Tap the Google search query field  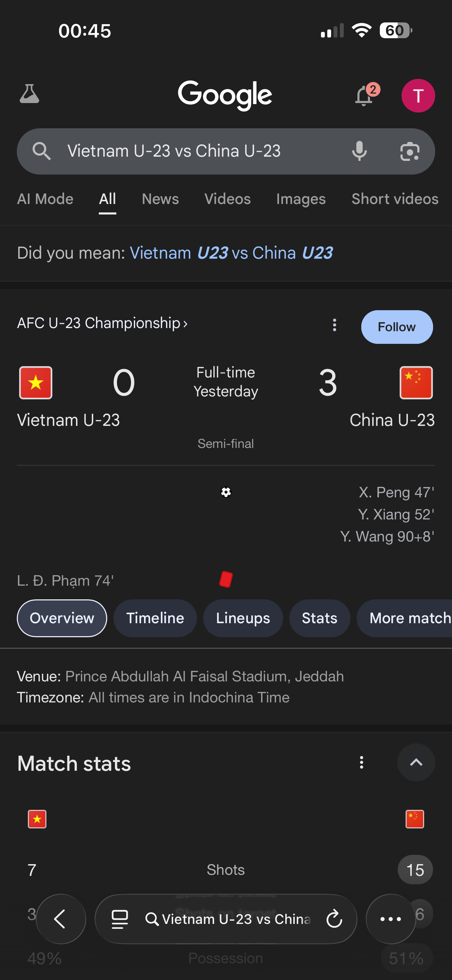198,151
